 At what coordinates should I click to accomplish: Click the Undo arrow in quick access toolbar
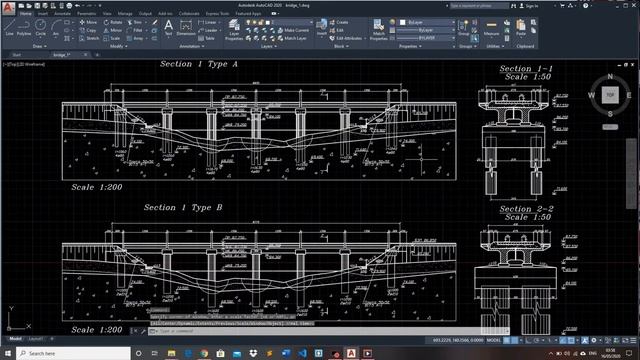pyautogui.click(x=78, y=6)
